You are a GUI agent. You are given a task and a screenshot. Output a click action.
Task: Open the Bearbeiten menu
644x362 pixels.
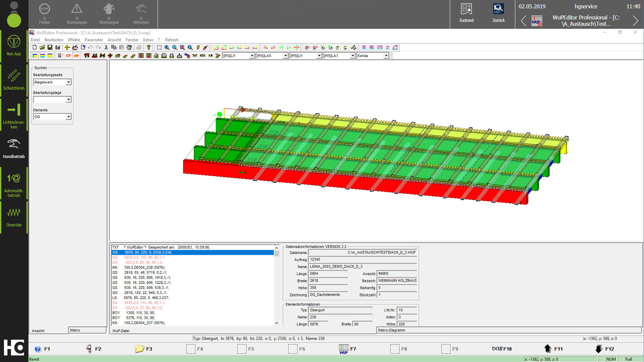[x=54, y=40]
